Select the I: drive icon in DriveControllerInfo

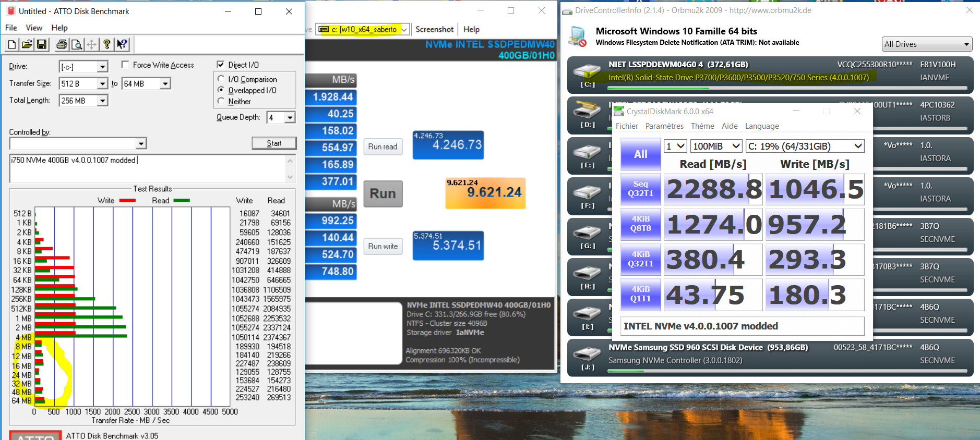click(x=588, y=313)
